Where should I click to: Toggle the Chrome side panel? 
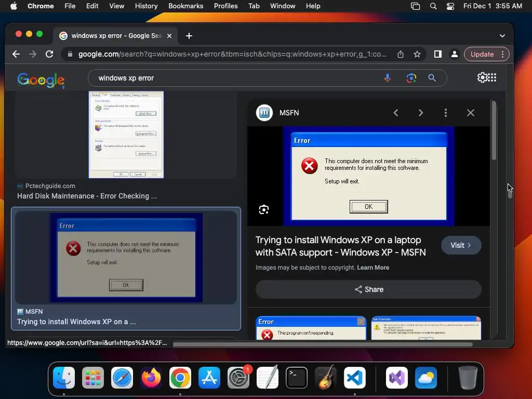tap(437, 54)
